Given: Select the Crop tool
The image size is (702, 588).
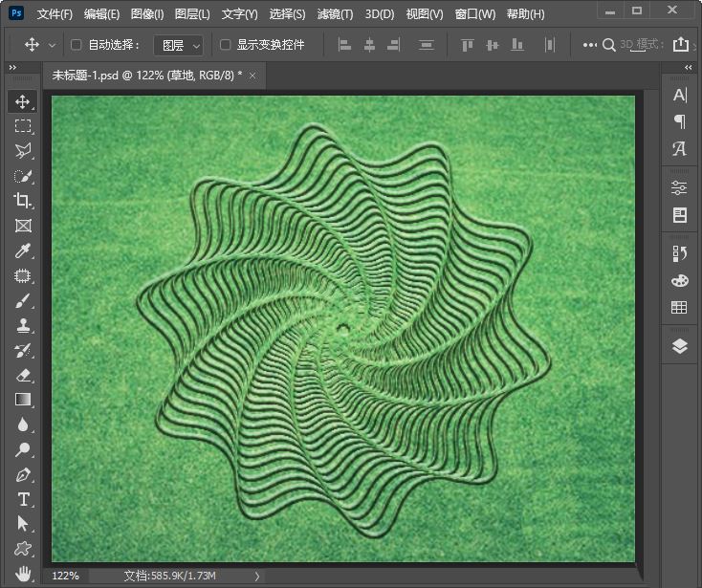Looking at the screenshot, I should [x=22, y=201].
